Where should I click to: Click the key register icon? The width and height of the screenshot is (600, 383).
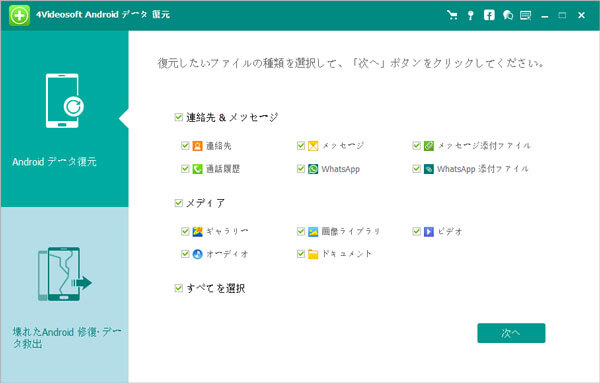click(x=471, y=15)
